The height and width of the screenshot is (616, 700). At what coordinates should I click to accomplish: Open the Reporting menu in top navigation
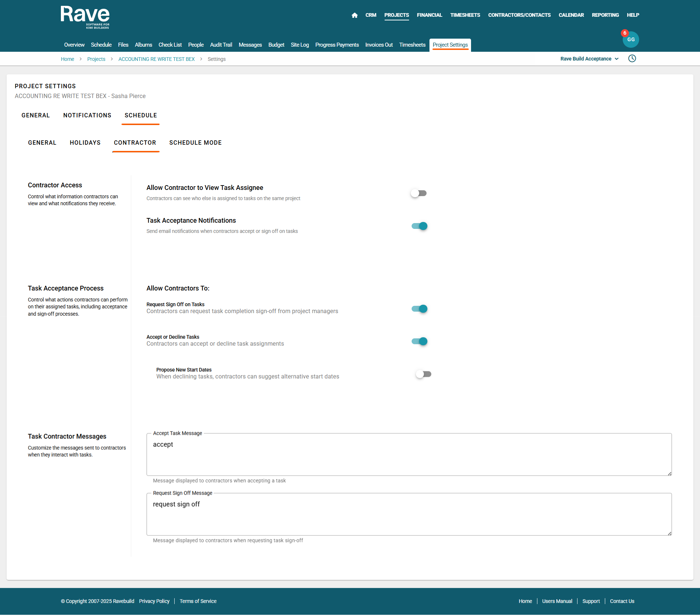[x=605, y=15]
